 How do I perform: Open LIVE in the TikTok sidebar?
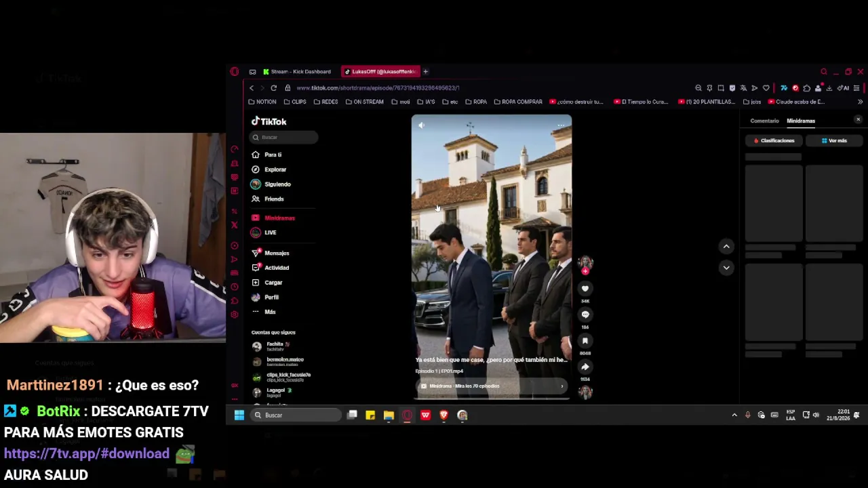point(264,233)
